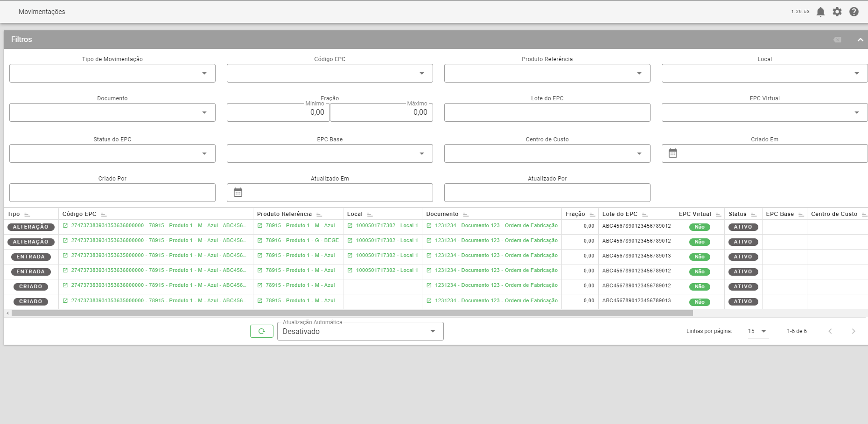Viewport: 868px width, 424px height.
Task: Click Atualizado Por input field
Action: [x=547, y=193]
